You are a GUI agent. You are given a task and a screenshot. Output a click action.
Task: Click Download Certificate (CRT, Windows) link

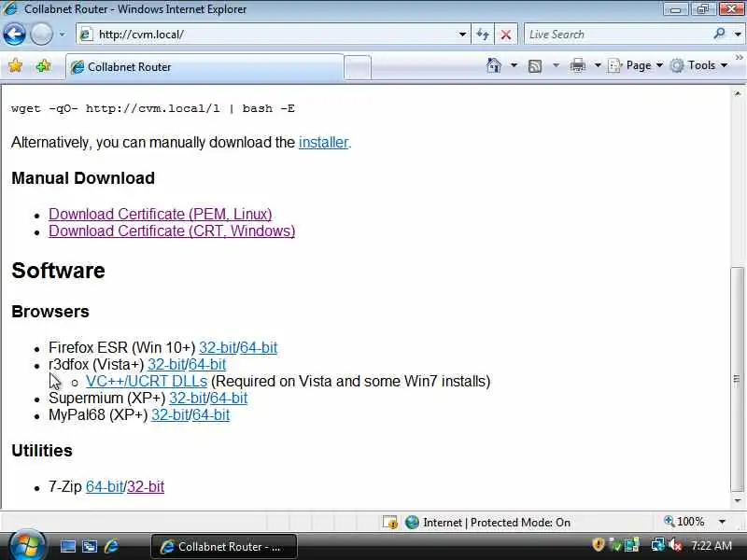pyautogui.click(x=172, y=231)
